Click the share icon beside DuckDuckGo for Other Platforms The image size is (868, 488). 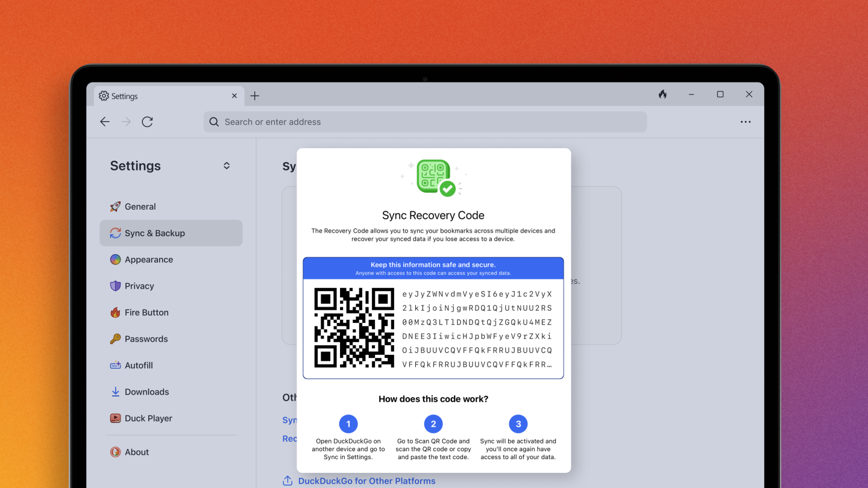click(288, 480)
